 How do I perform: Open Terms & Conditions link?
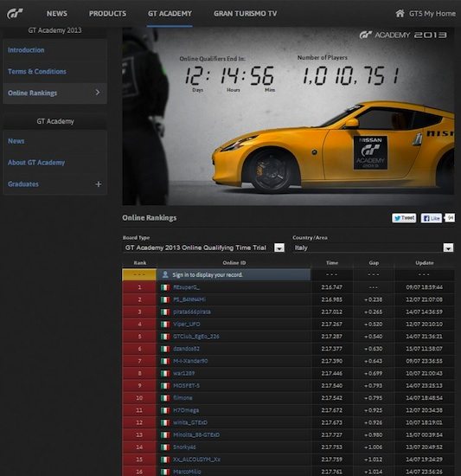37,72
